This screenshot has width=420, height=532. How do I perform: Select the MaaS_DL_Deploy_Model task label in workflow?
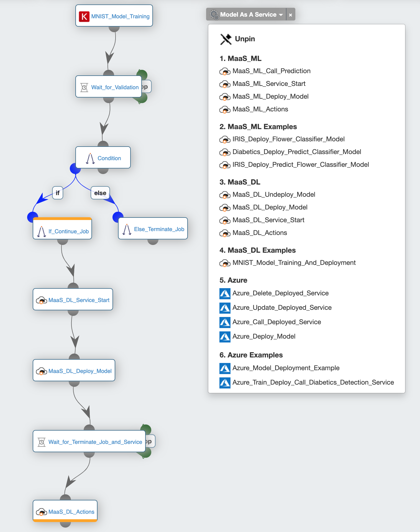click(x=80, y=371)
